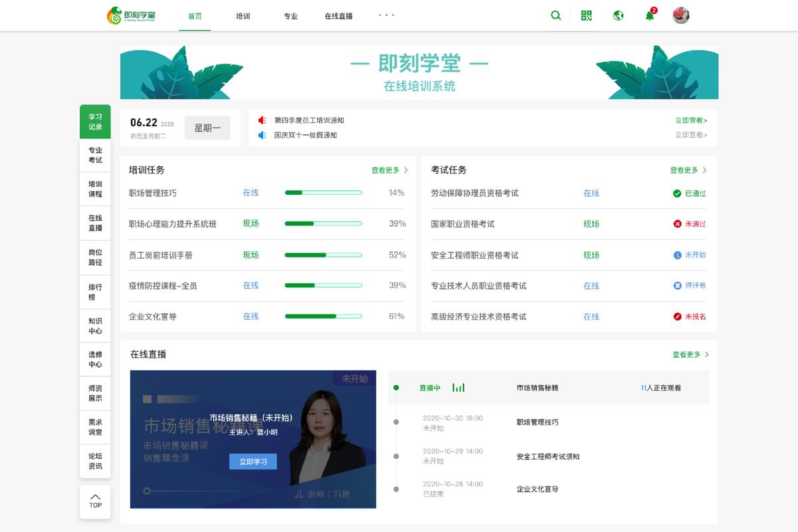
Task: Click the 61% progress bar of 企业文化宣导
Action: (x=324, y=317)
